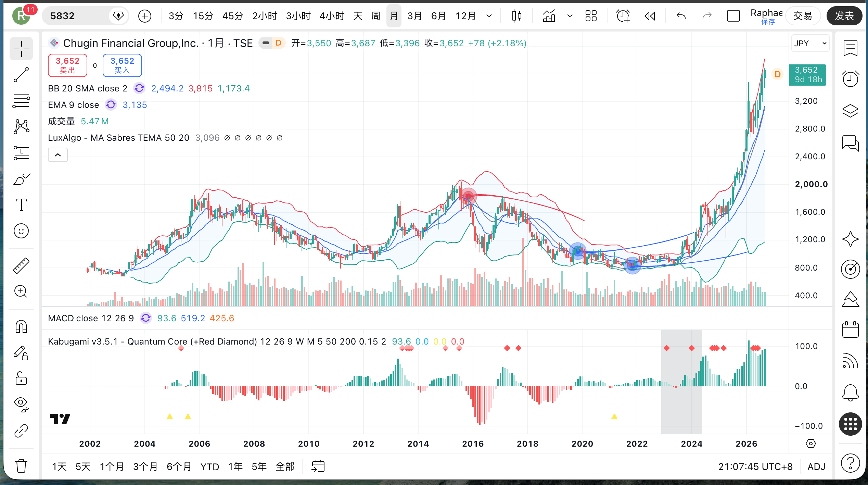The width and height of the screenshot is (868, 485).
Task: Toggle the ADJ adjusted price setting
Action: coord(816,467)
